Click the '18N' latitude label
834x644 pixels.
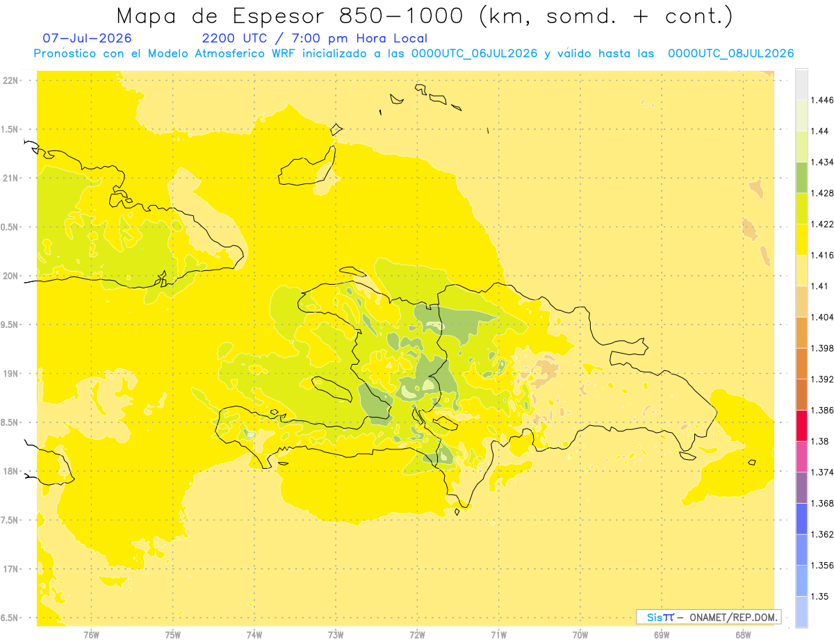point(10,471)
